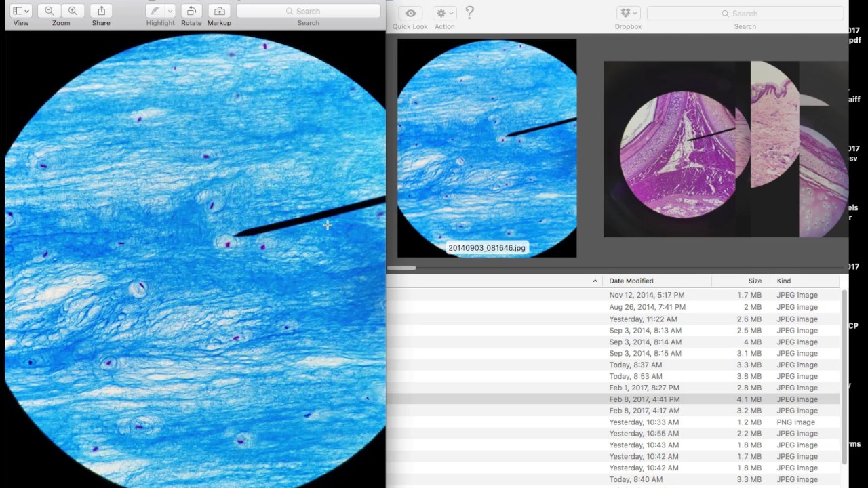Zoom out of the Preview image
This screenshot has height=488, width=868.
tap(49, 12)
